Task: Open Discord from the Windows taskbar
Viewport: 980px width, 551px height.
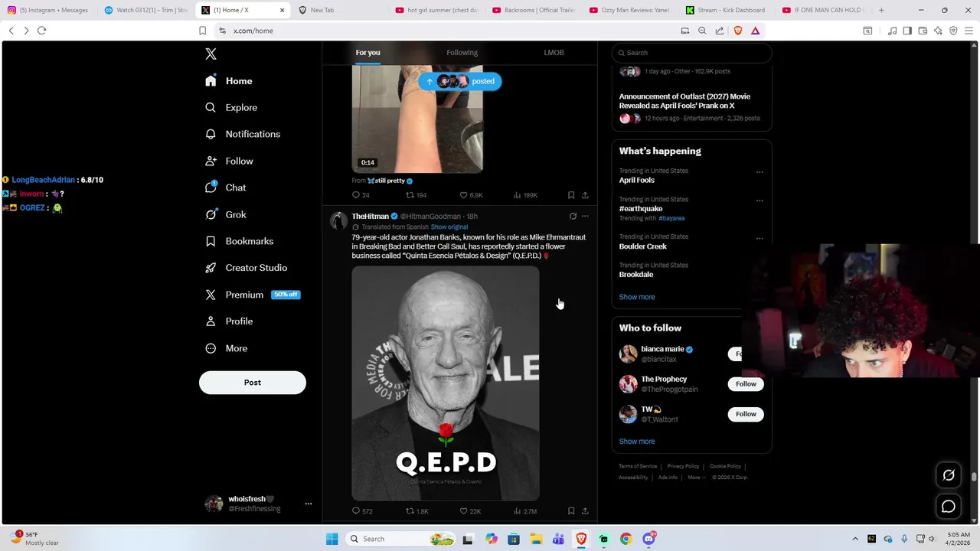Action: tap(648, 539)
